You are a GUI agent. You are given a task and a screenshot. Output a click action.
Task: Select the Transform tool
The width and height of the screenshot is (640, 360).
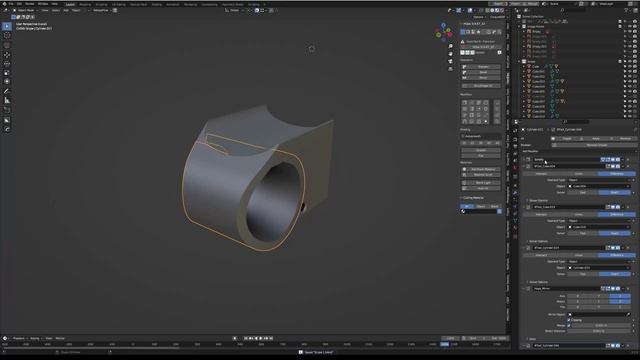(x=7, y=82)
